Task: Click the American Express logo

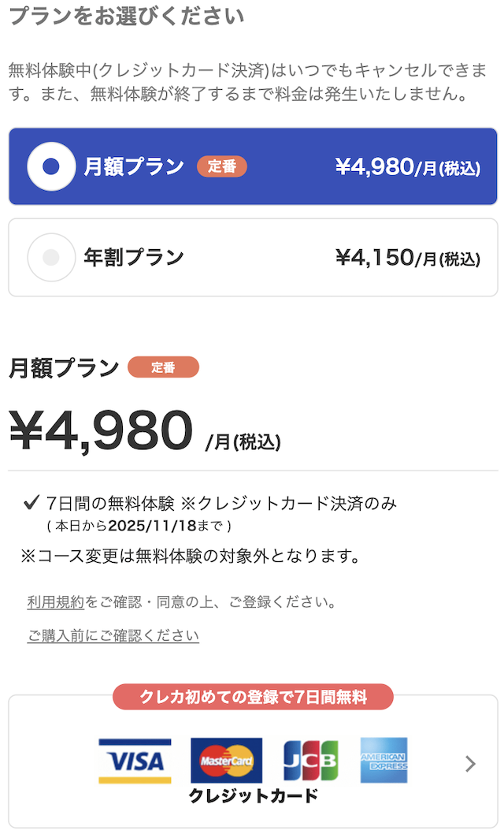Action: click(384, 761)
